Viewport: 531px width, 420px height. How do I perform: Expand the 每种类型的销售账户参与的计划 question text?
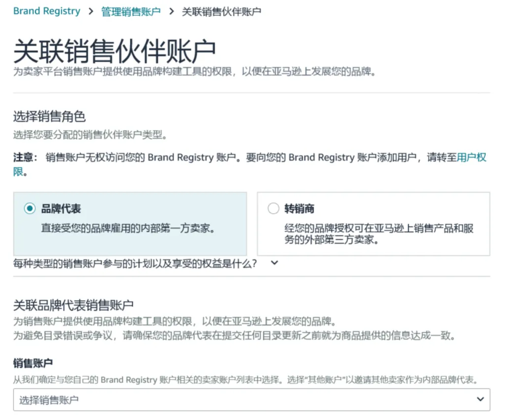pyautogui.click(x=135, y=263)
